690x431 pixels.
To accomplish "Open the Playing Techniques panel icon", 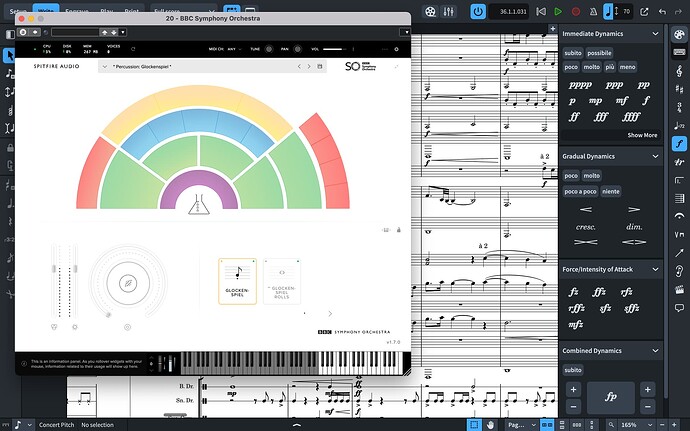I will click(679, 234).
